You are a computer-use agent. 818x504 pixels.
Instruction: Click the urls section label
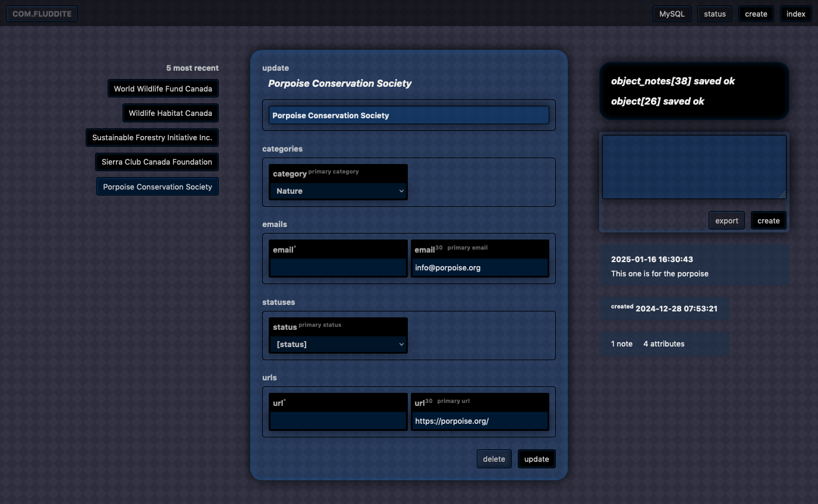[269, 377]
